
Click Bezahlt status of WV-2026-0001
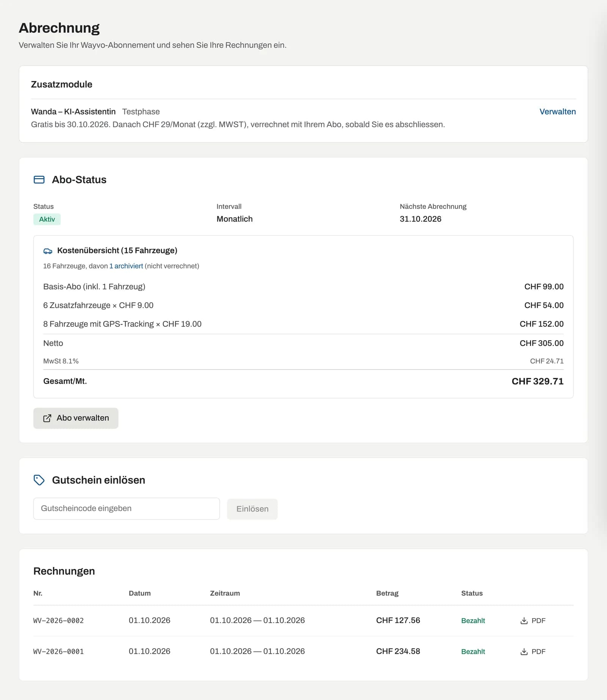point(473,651)
